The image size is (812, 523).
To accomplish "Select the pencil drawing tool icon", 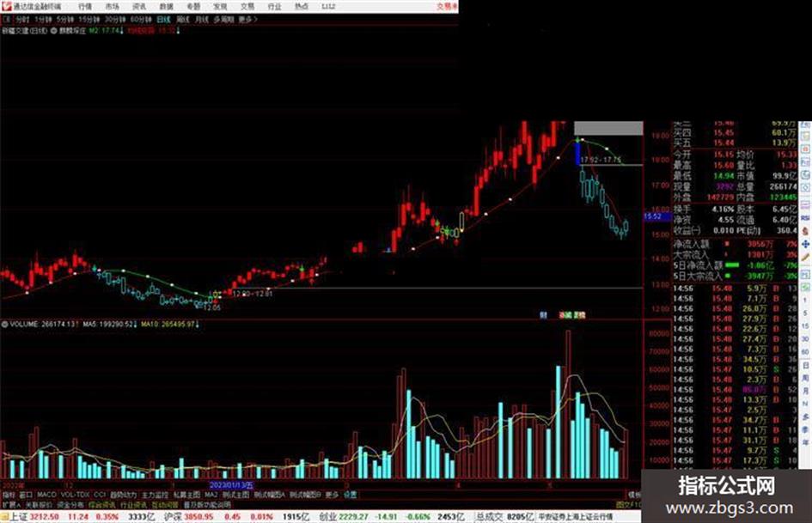I will 805,258.
